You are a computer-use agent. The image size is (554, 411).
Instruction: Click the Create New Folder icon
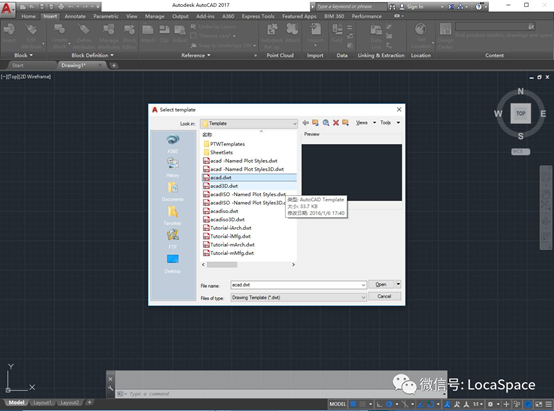pos(346,123)
